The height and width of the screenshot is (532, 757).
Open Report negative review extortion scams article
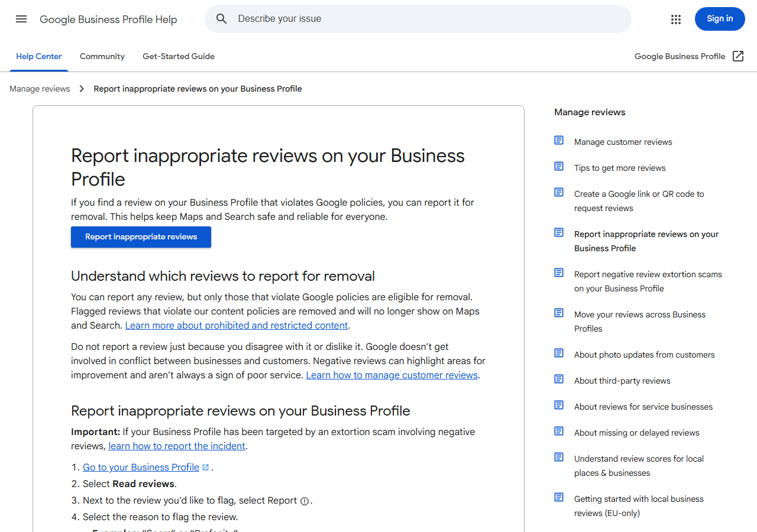(x=648, y=281)
